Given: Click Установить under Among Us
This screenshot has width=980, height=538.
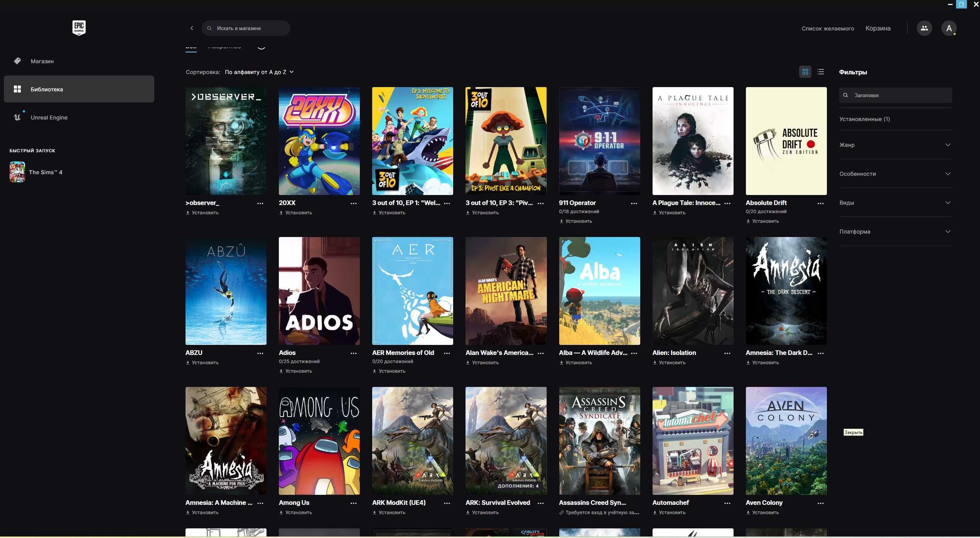Looking at the screenshot, I should click(295, 513).
